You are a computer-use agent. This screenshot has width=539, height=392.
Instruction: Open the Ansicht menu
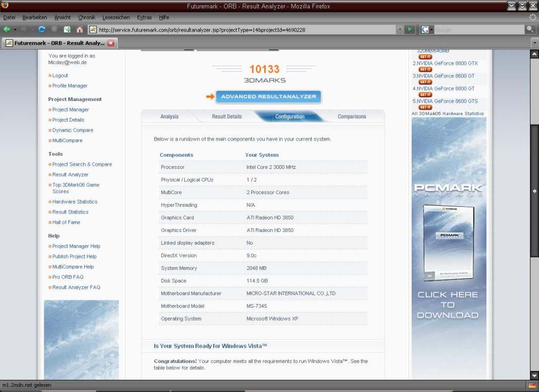(x=62, y=17)
